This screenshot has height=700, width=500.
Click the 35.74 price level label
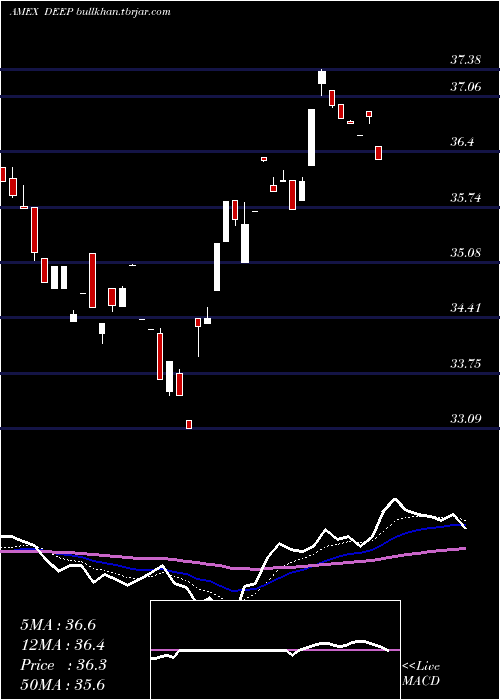point(466,198)
